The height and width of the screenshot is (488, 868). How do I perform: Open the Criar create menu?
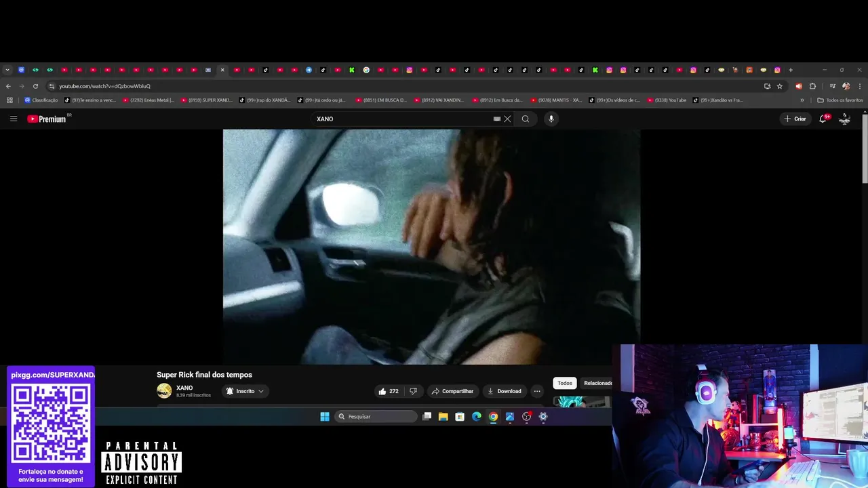point(795,119)
